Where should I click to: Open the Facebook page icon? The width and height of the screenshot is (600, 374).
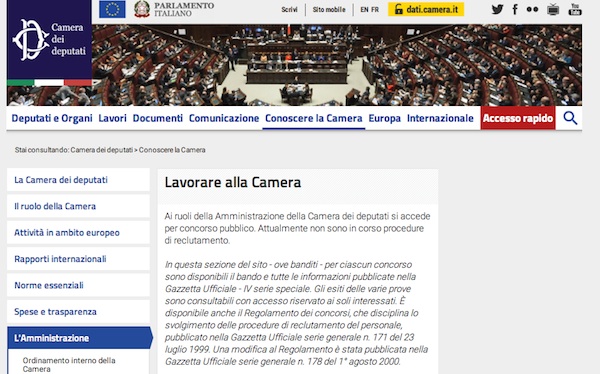(515, 9)
